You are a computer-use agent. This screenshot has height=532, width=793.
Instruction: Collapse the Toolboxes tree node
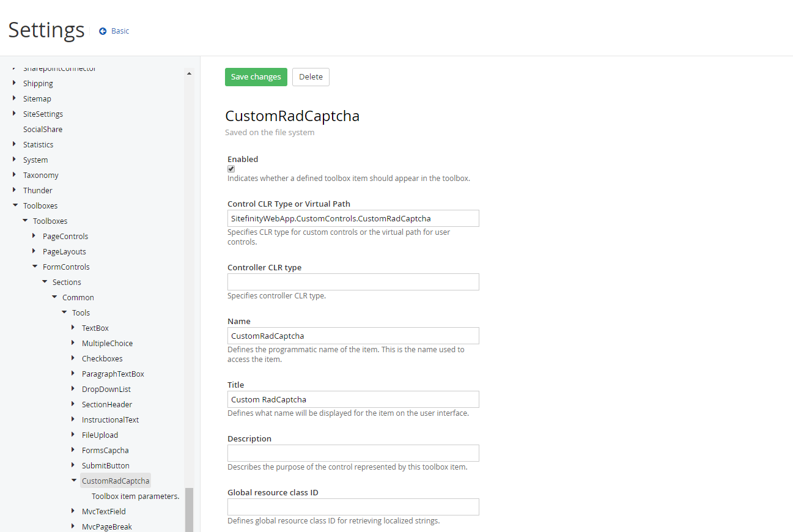coord(15,205)
